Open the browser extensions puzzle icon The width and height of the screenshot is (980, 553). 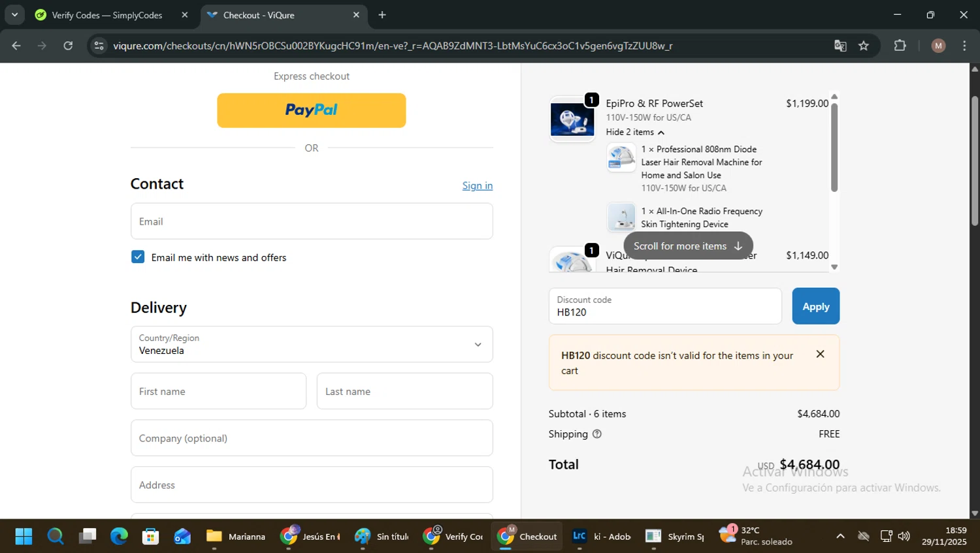pos(900,46)
